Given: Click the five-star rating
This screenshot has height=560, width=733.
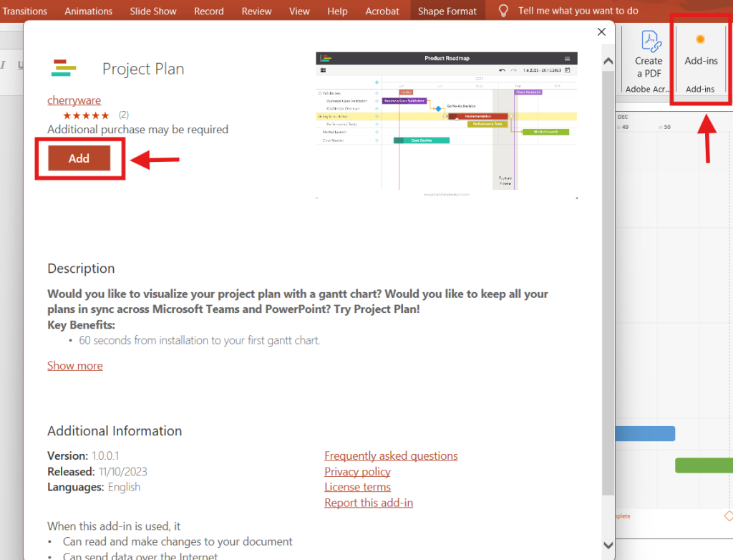Looking at the screenshot, I should 86,115.
